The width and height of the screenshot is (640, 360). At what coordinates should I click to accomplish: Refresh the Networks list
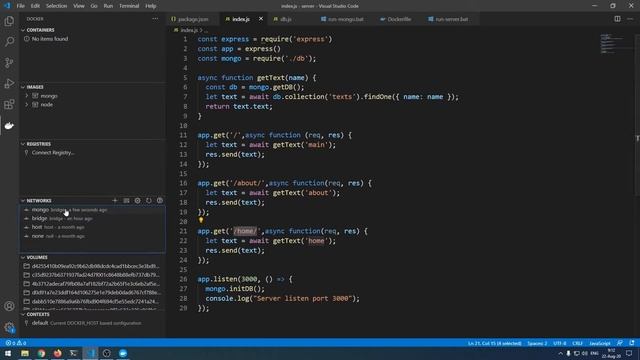149,200
